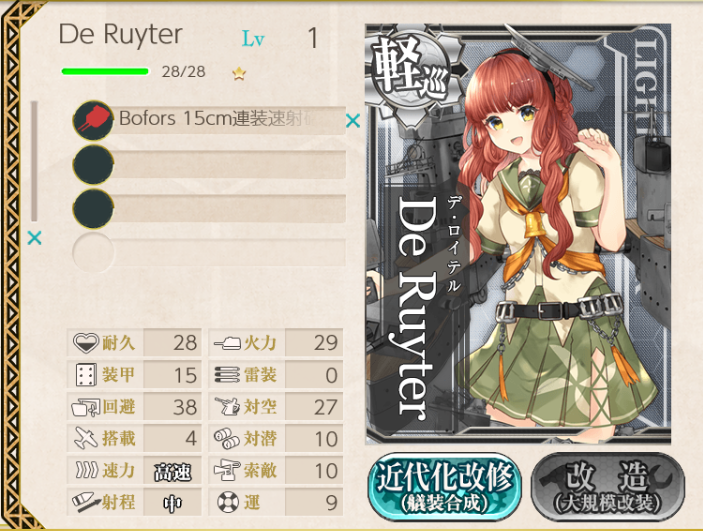Click the De Ruyter ship card illustration

pos(518,233)
